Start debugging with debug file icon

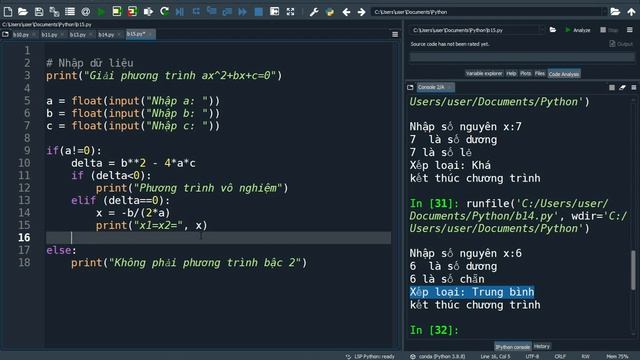tap(180, 12)
